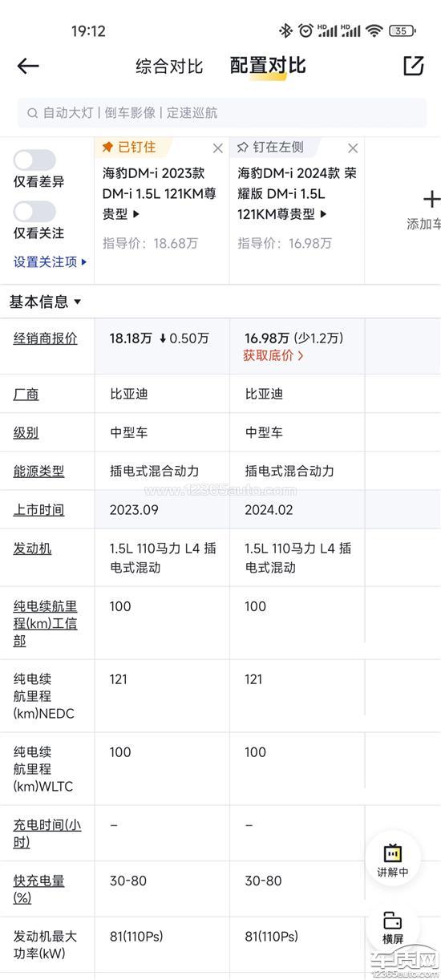Open the 2024款 荣耀版 model selector dropdown
This screenshot has width=441, height=980.
[323, 214]
